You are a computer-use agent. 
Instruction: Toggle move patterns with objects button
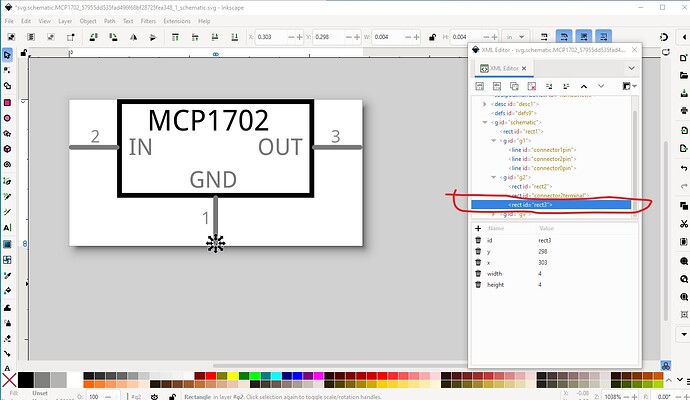coord(604,37)
